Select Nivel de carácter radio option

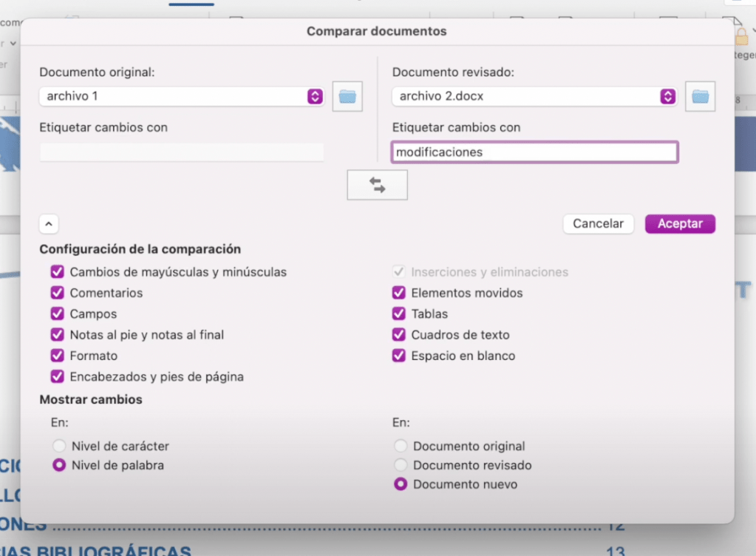click(59, 446)
